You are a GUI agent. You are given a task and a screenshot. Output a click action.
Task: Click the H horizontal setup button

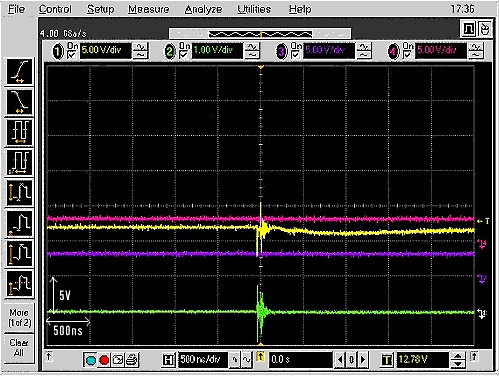click(x=169, y=360)
